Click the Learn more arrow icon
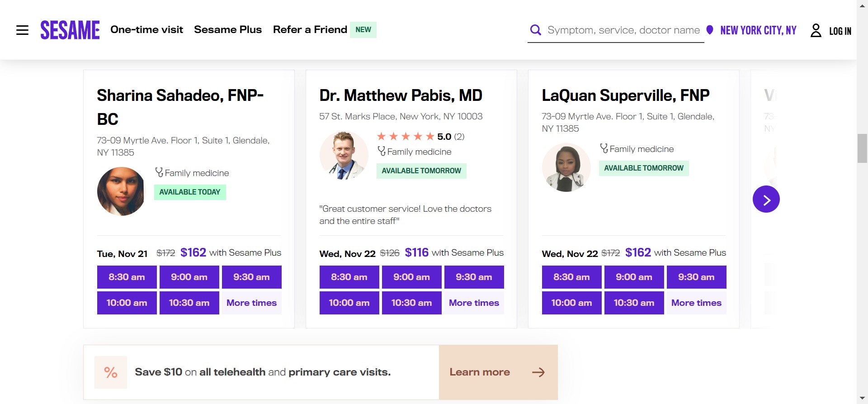 click(x=538, y=372)
